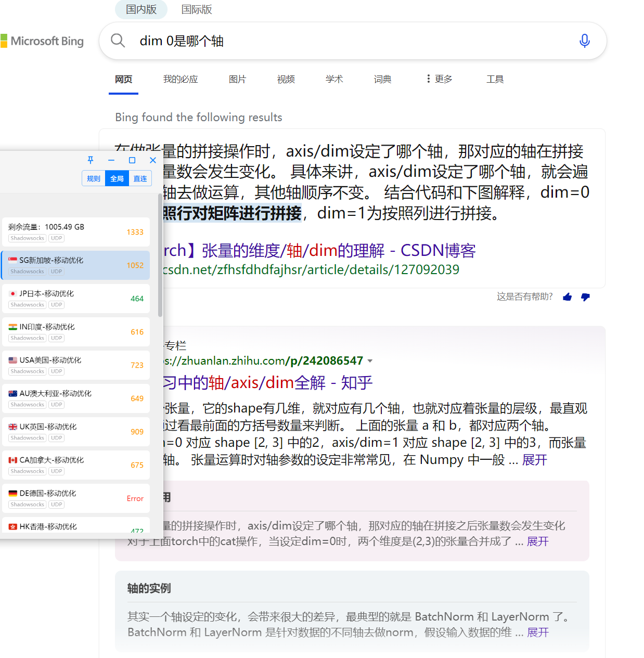The image size is (644, 658).
Task: Click the proxy list scrollbar
Action: (x=160, y=255)
